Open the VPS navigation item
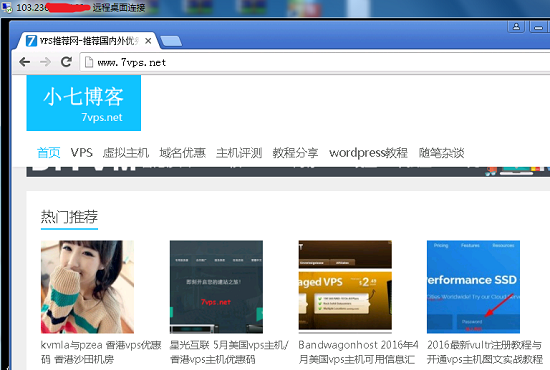Image resolution: width=550 pixels, height=370 pixels. [81, 153]
